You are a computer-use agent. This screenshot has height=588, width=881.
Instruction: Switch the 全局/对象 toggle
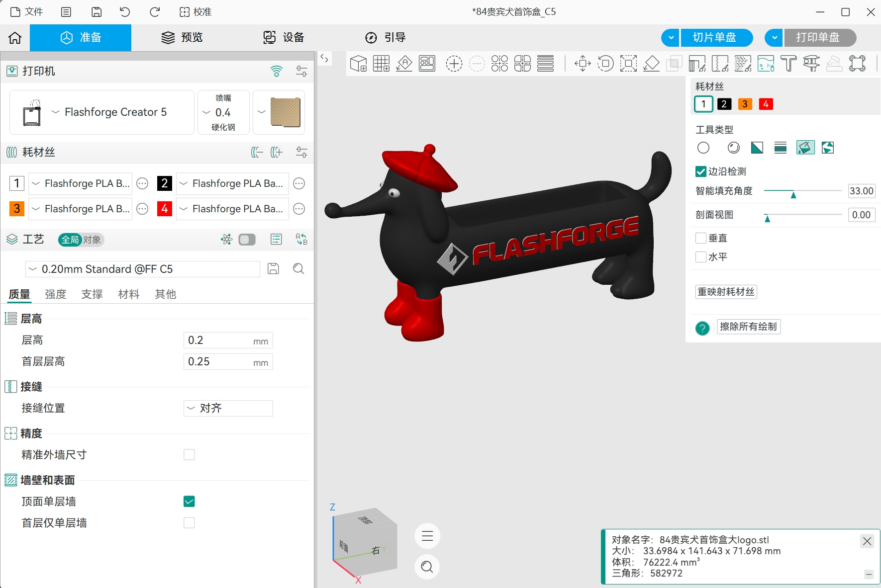tap(81, 240)
